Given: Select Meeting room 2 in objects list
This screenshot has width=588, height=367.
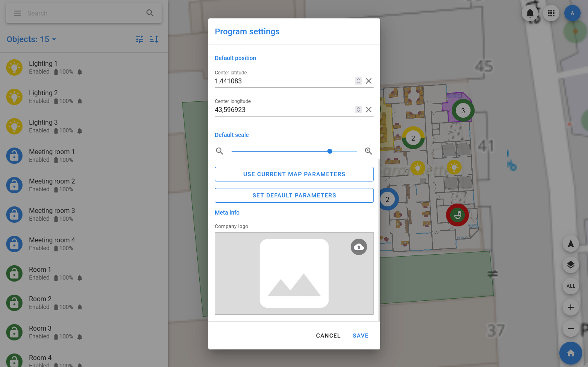Looking at the screenshot, I should click(52, 185).
